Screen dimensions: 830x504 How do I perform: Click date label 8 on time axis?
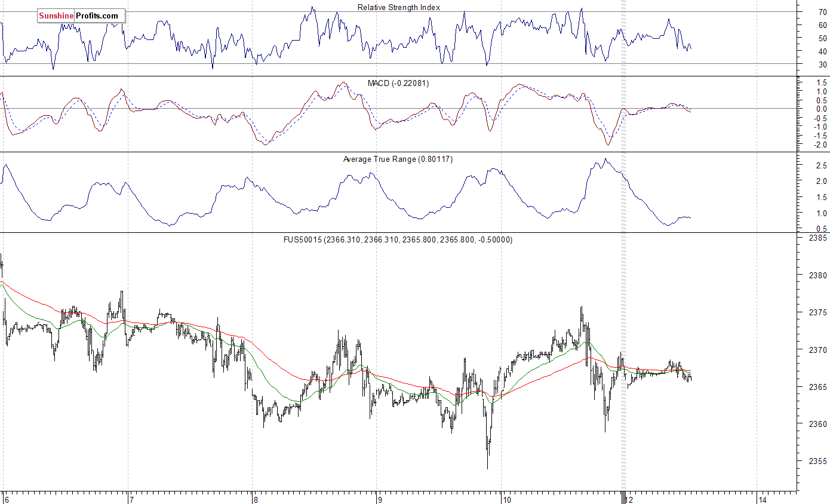[256, 499]
